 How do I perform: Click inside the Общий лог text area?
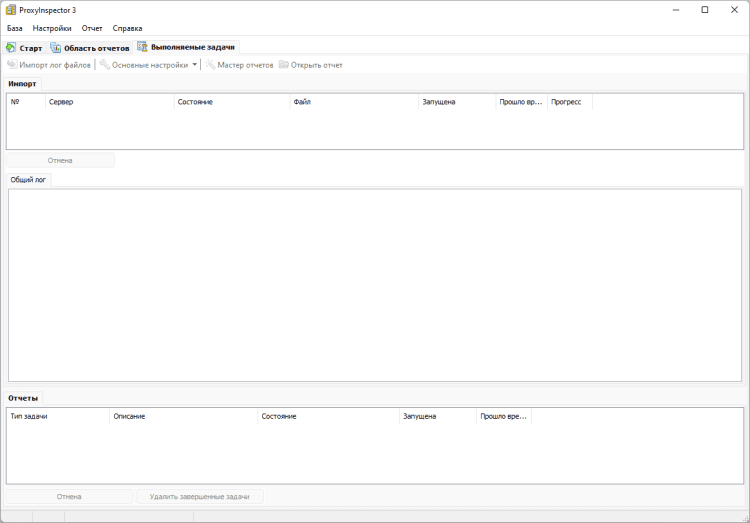[375, 285]
